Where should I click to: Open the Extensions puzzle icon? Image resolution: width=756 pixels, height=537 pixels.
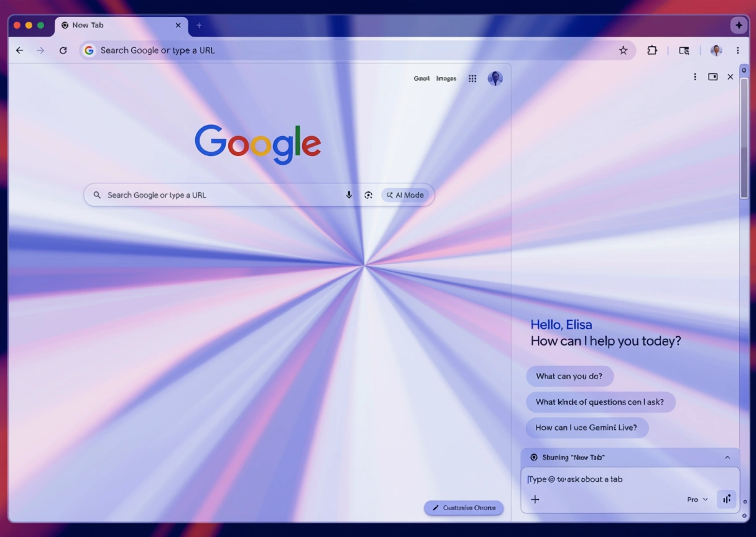coord(652,50)
